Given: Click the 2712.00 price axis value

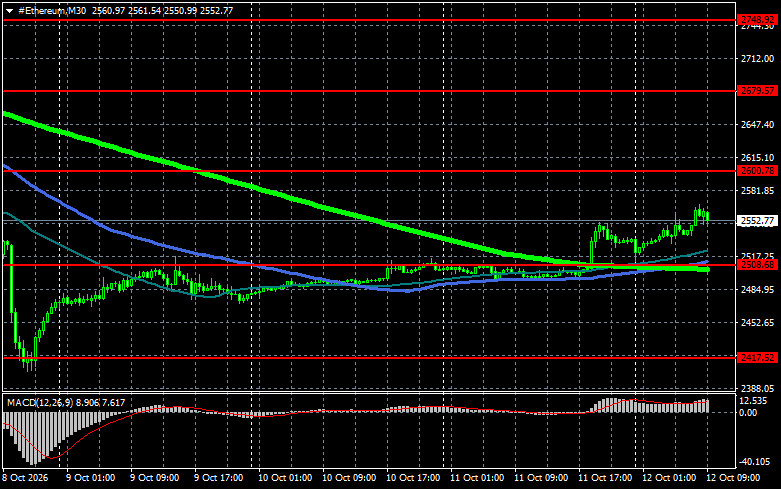Looking at the screenshot, I should click(x=758, y=59).
